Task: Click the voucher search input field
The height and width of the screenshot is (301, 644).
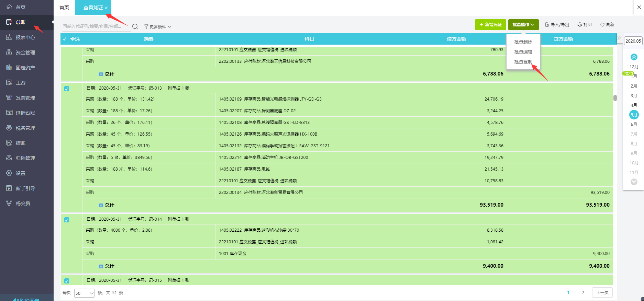Action: click(96, 26)
